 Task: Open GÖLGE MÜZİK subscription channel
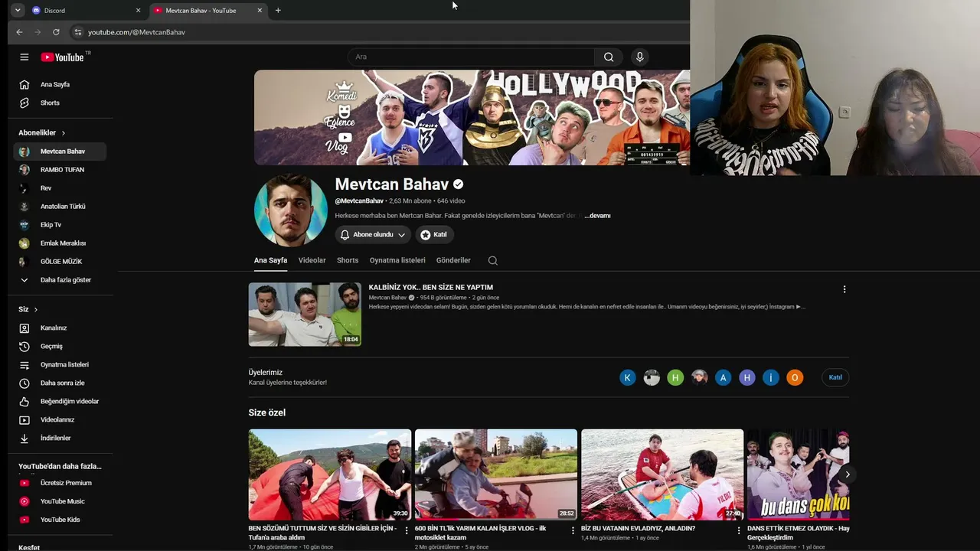point(60,262)
